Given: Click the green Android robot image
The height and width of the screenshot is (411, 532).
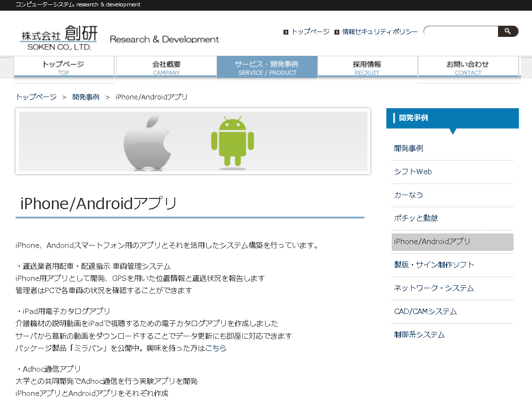Looking at the screenshot, I should tap(233, 142).
